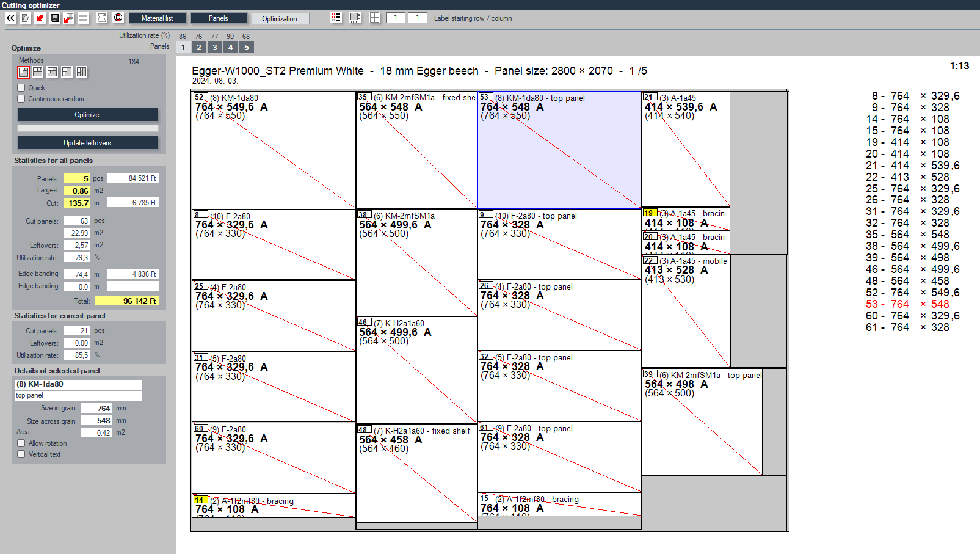Screen dimensions: 980x554
Task: Click the double-arrow back icon
Action: 11,18
